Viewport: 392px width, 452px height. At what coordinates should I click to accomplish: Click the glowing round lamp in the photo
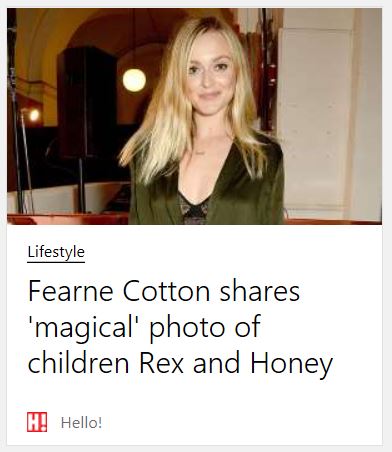tap(134, 80)
